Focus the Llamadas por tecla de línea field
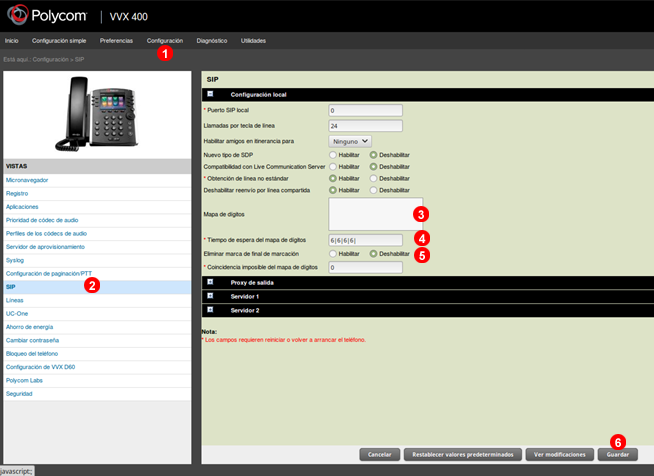This screenshot has width=654, height=476. click(x=365, y=126)
